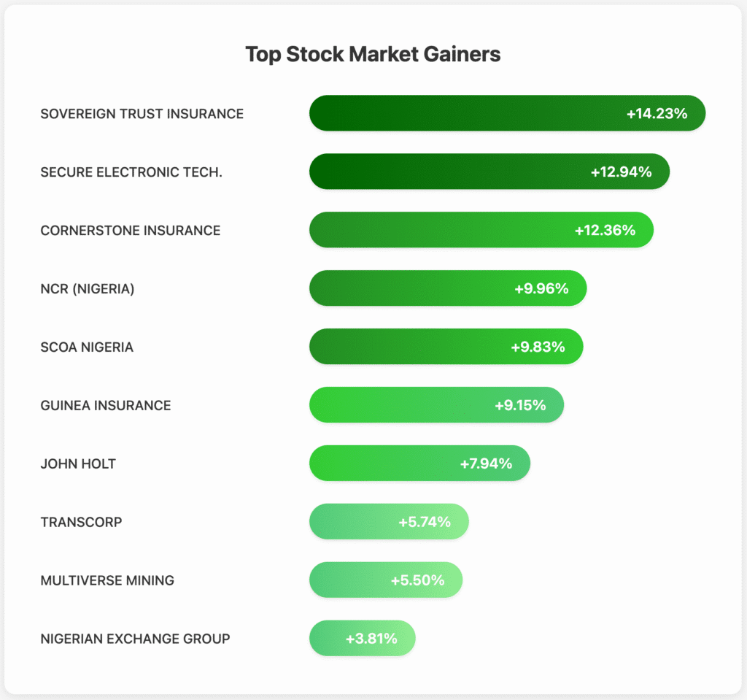
Task: Click the TRANSCORP stock name
Action: tap(82, 522)
